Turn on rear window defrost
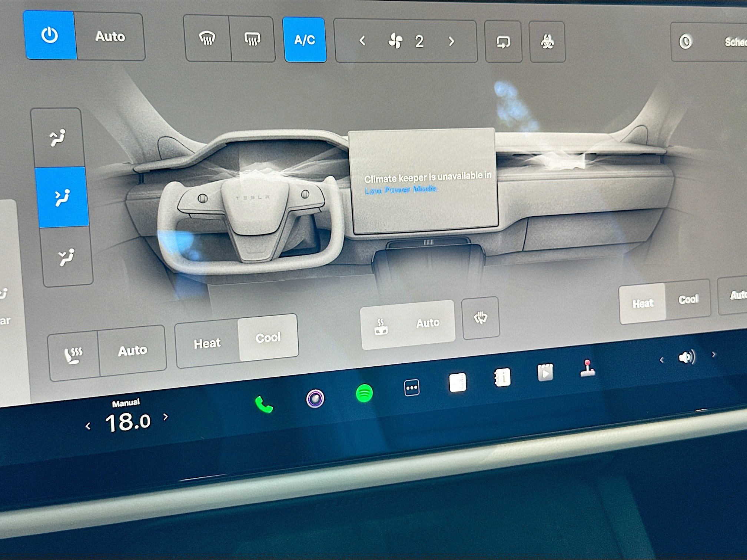747x560 pixels. point(252,40)
